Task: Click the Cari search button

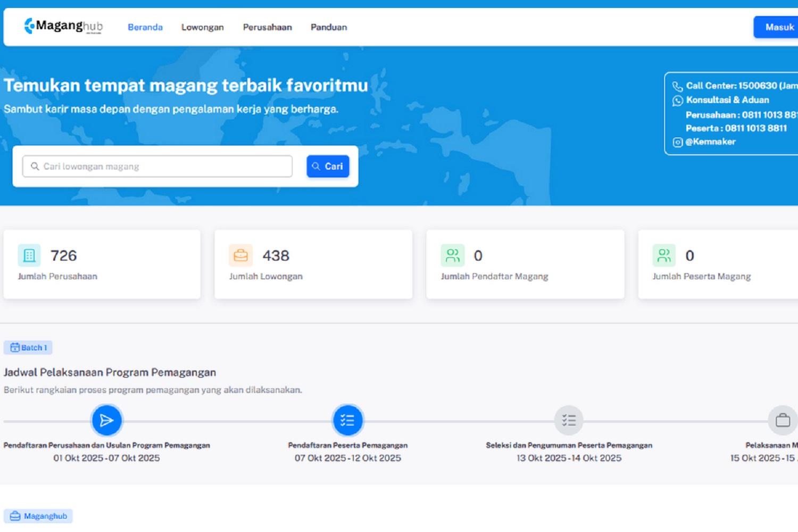Action: 327,166
